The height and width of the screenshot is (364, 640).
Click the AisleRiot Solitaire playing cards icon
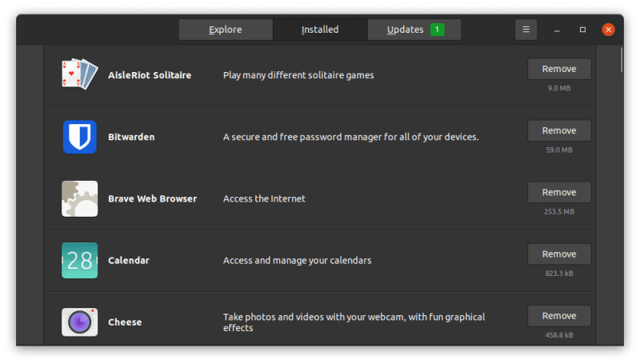[79, 74]
